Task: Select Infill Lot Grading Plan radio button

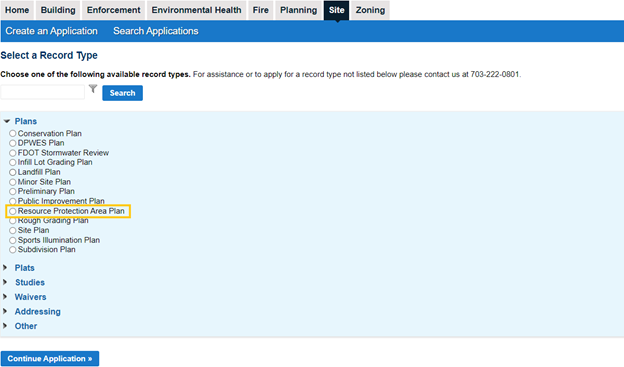Action: tap(13, 162)
